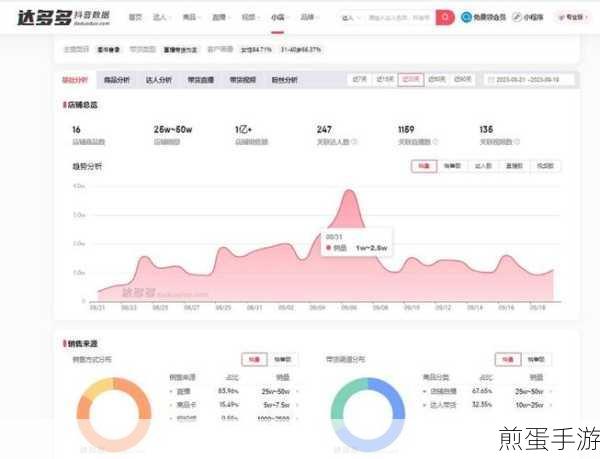The width and height of the screenshot is (600, 459).
Task: Select the 近7天 date range
Action: pyautogui.click(x=360, y=80)
